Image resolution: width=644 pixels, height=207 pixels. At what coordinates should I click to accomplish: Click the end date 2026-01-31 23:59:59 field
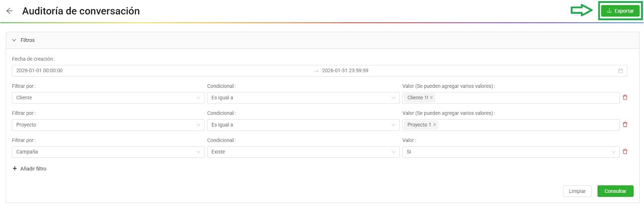[x=345, y=70]
